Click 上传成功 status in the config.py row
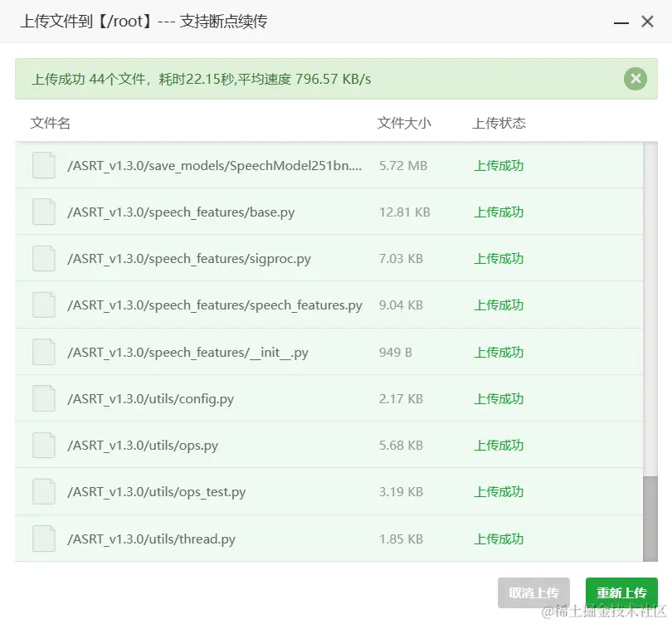672x624 pixels. (x=499, y=399)
